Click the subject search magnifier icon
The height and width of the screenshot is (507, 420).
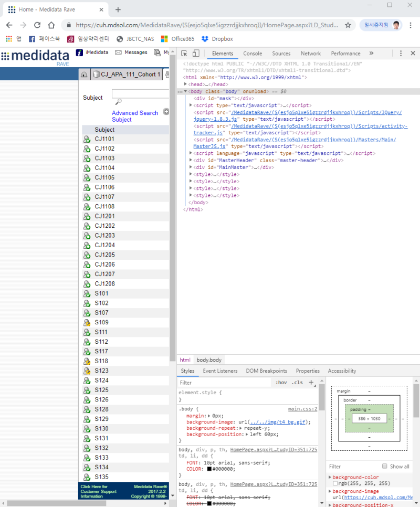click(118, 102)
